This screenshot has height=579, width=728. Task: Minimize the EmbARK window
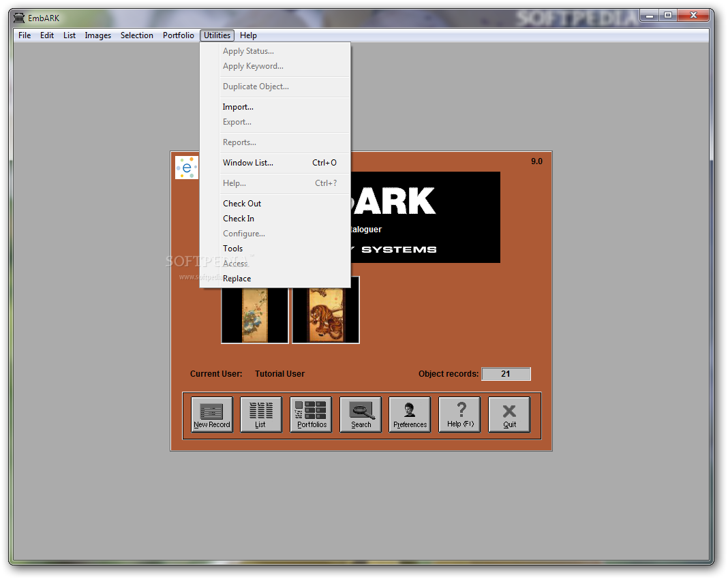point(650,16)
